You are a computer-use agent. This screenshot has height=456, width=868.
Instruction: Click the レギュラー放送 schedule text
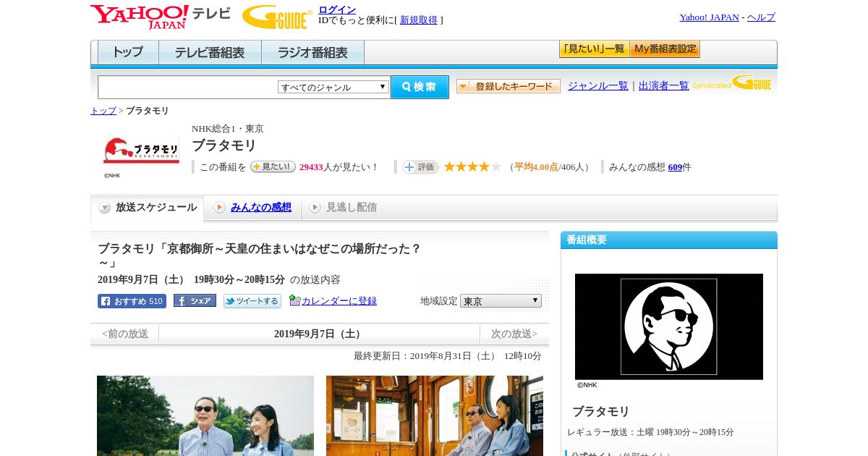pos(650,432)
